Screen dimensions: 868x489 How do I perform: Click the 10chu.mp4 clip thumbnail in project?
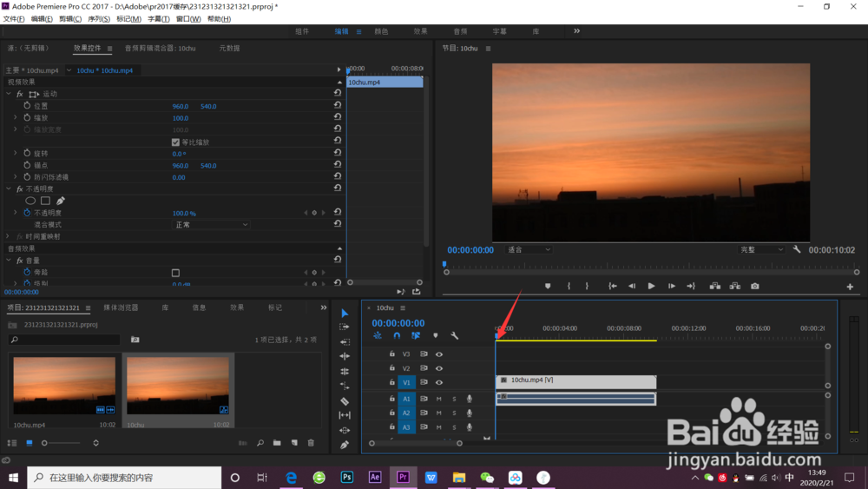64,386
